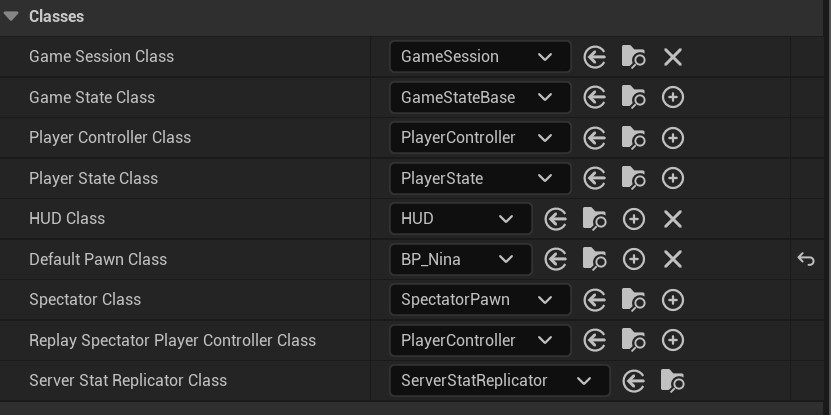The width and height of the screenshot is (831, 415).
Task: Create new Player State Class blueprint
Action: tap(673, 179)
